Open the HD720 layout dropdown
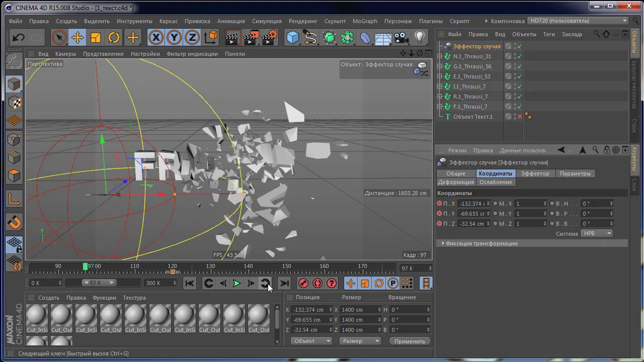644x362 pixels. 579,21
